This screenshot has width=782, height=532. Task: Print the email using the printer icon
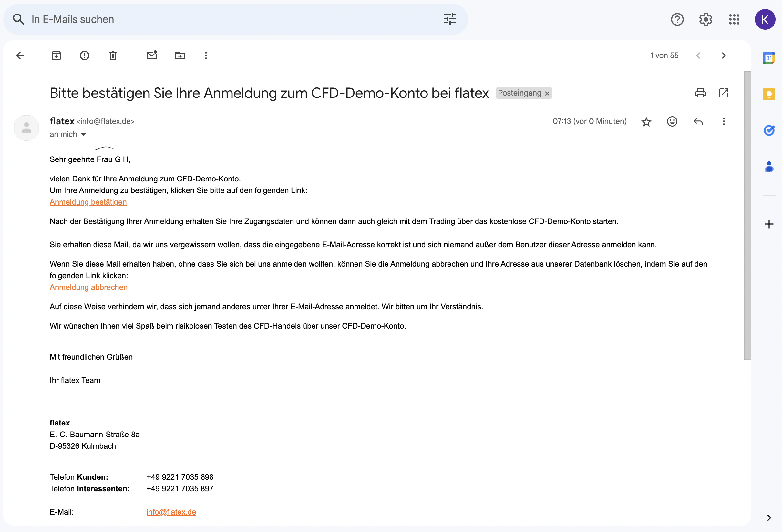[700, 93]
